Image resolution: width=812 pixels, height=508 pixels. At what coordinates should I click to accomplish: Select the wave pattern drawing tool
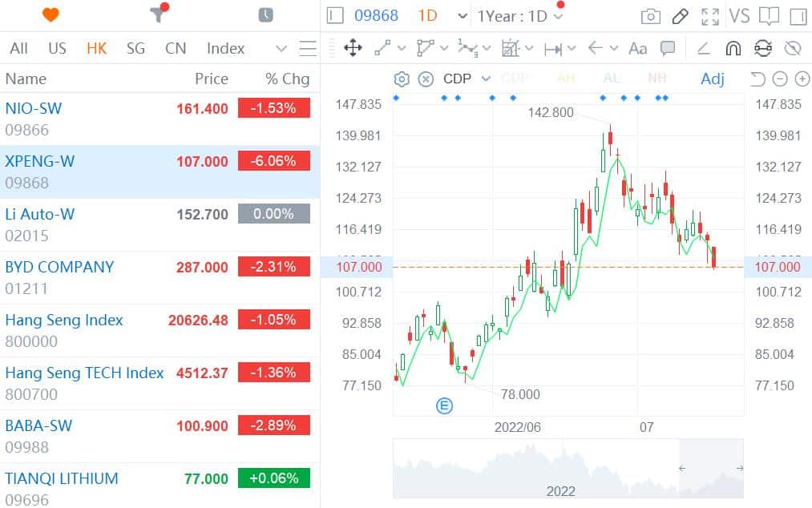pos(467,48)
